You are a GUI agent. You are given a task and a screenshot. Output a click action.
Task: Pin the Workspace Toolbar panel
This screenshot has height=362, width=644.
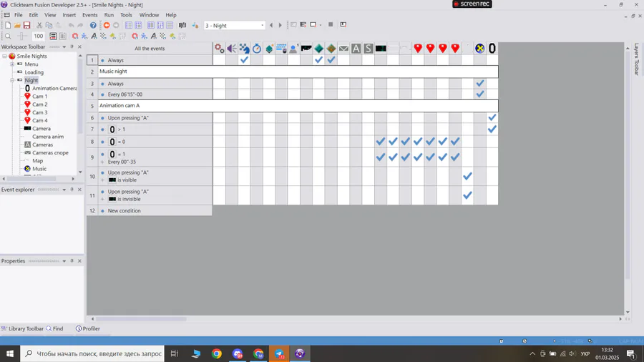pos(72,47)
